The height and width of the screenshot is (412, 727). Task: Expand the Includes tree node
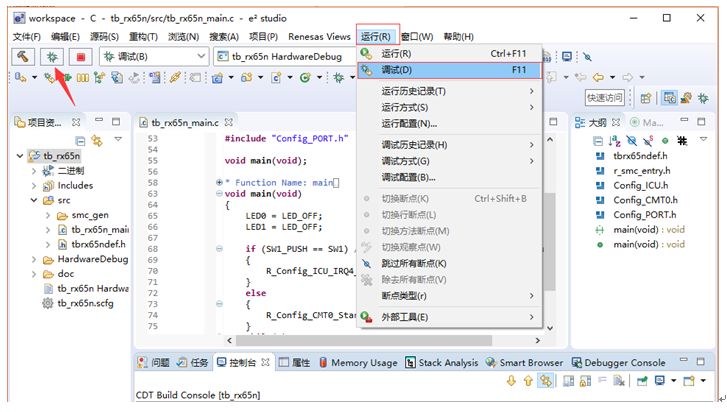pyautogui.click(x=34, y=186)
